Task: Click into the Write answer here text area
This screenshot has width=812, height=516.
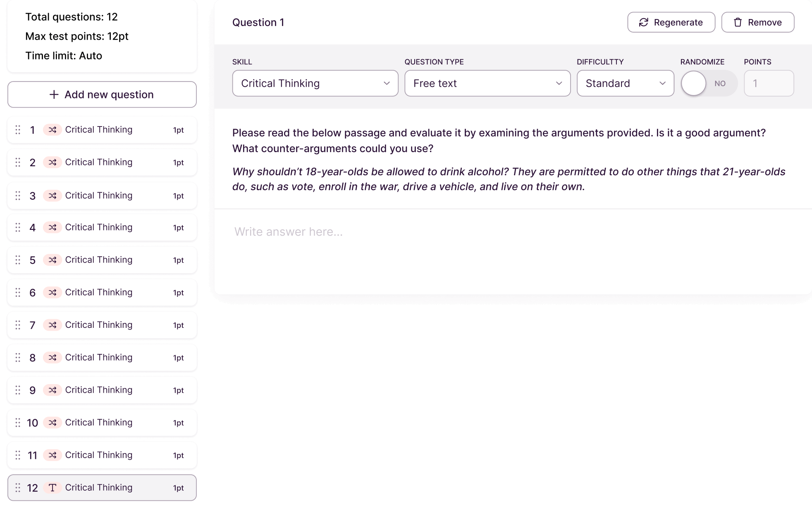Action: (x=513, y=248)
